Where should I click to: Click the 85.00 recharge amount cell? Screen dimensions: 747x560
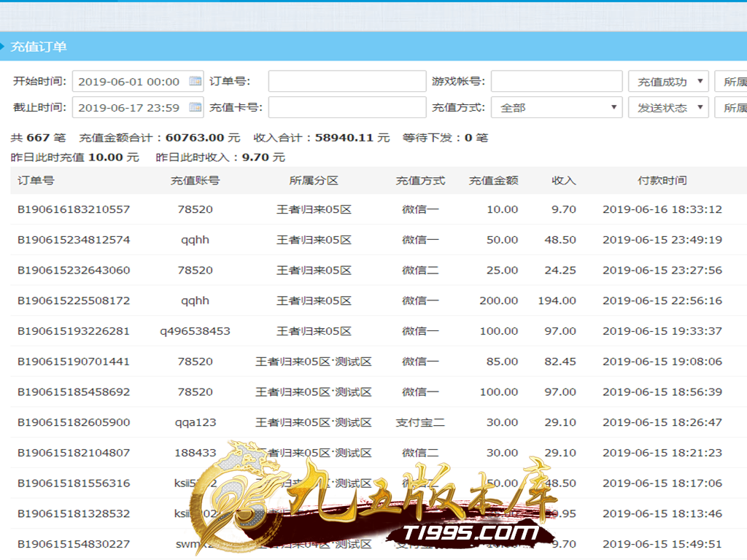(502, 362)
